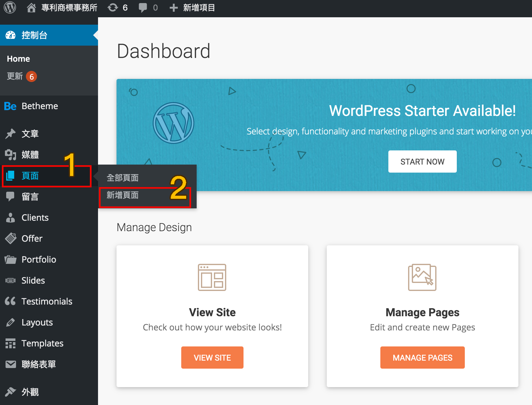
Task: Click the Portfolio folder icon
Action: [10, 260]
